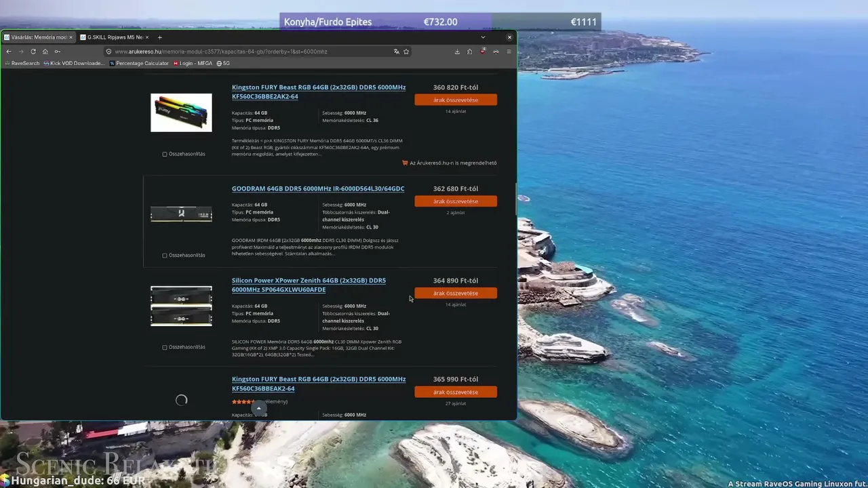
Task: Click the glasses-shaped extension icon in toolbar
Action: point(496,52)
